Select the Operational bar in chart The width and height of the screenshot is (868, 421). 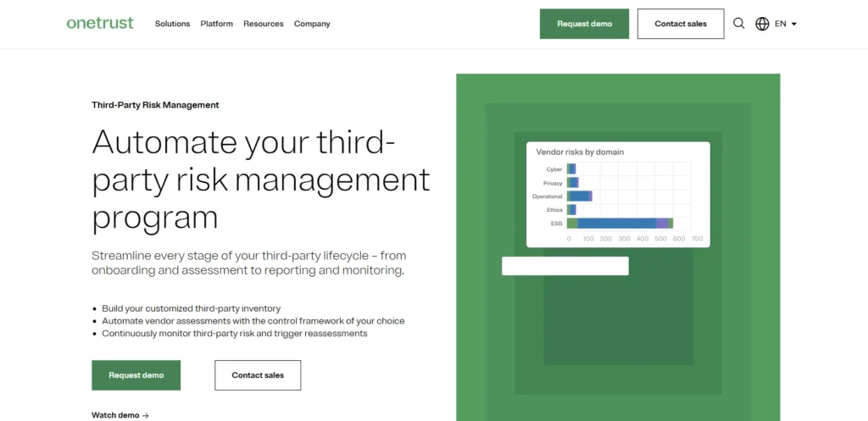pos(580,196)
